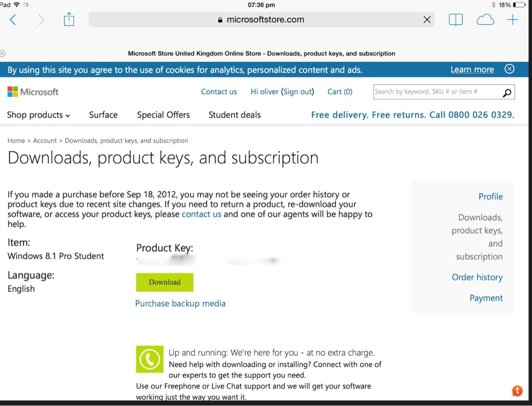
Task: Open the Safari share sheet icon
Action: point(69,19)
